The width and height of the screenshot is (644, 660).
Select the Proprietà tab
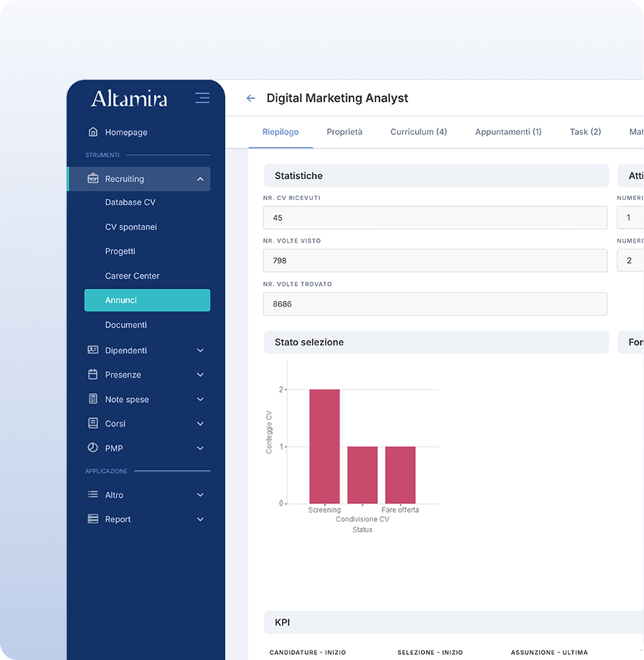click(x=344, y=132)
